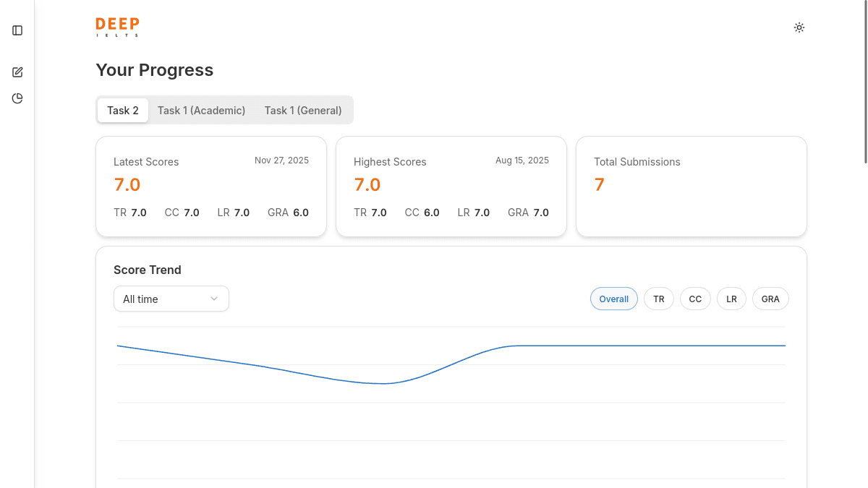Image resolution: width=868 pixels, height=488 pixels.
Task: Expand the All time range dropdown
Action: [171, 299]
